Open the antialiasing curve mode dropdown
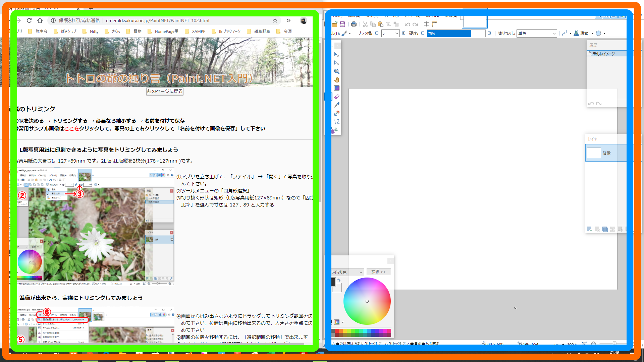 (567, 33)
